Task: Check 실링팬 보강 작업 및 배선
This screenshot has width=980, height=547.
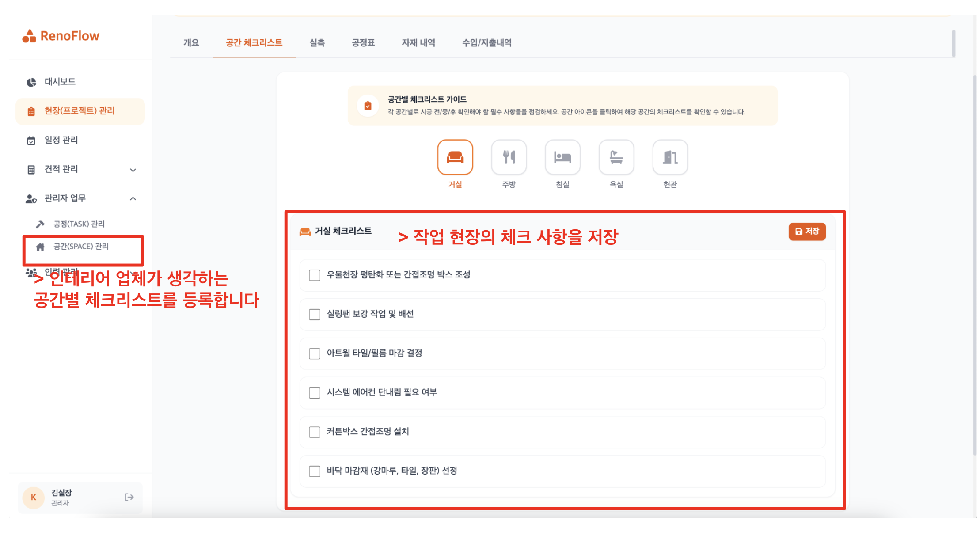Action: (315, 315)
